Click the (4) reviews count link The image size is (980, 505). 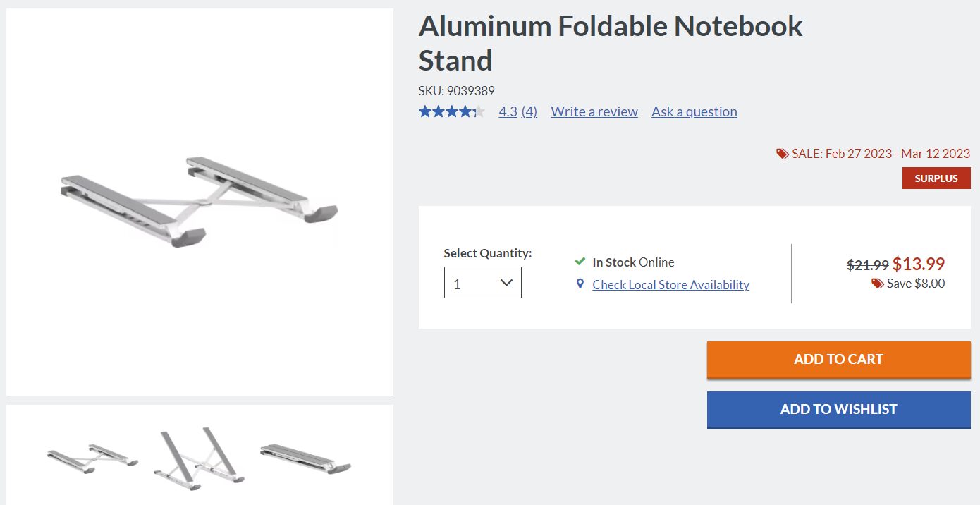pyautogui.click(x=529, y=111)
